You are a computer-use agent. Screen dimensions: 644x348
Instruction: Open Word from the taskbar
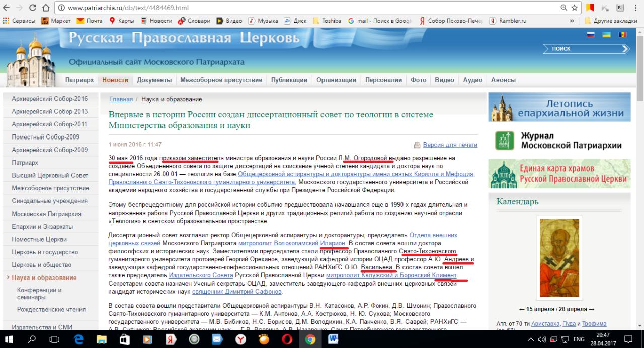tap(333, 339)
